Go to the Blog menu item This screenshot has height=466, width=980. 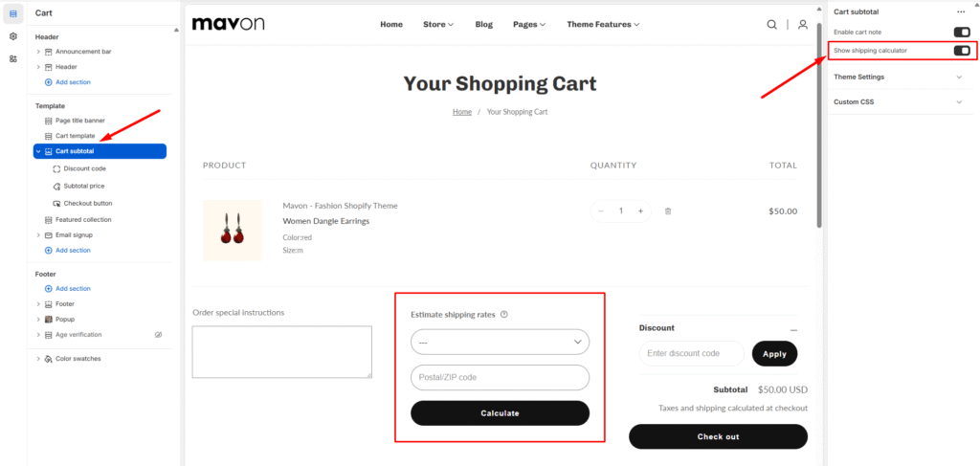[483, 24]
